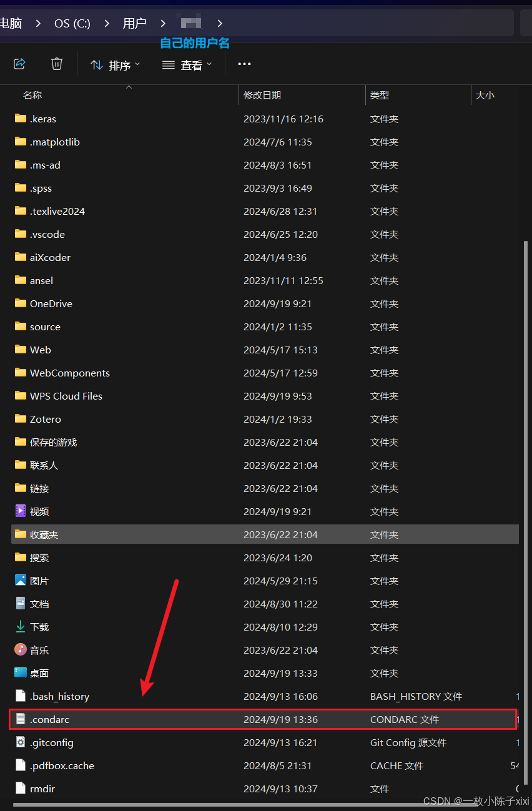Viewport: 532px width, 811px height.
Task: Open the Sort (排序) dropdown
Action: coord(116,65)
